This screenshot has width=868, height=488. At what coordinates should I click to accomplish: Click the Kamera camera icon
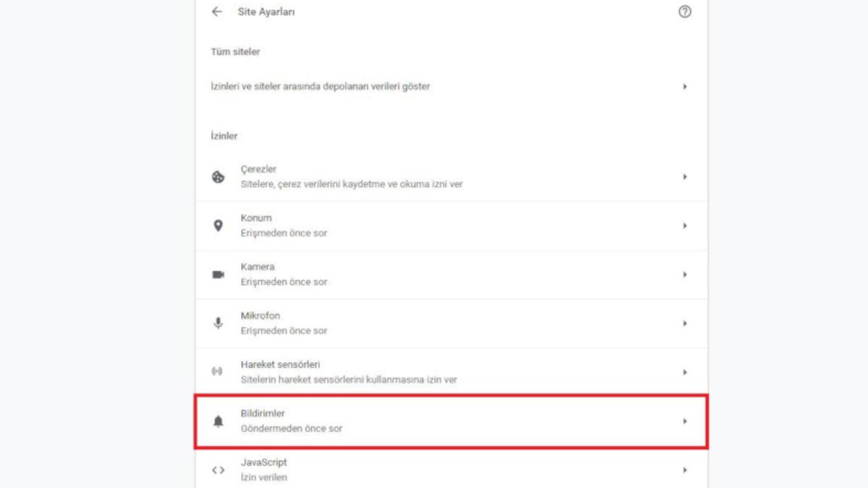(218, 274)
